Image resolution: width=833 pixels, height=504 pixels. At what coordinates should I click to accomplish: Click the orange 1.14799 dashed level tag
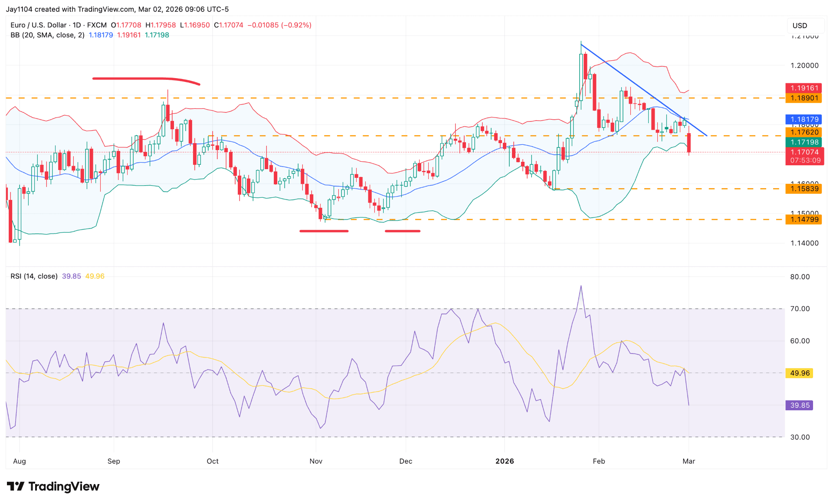[803, 220]
